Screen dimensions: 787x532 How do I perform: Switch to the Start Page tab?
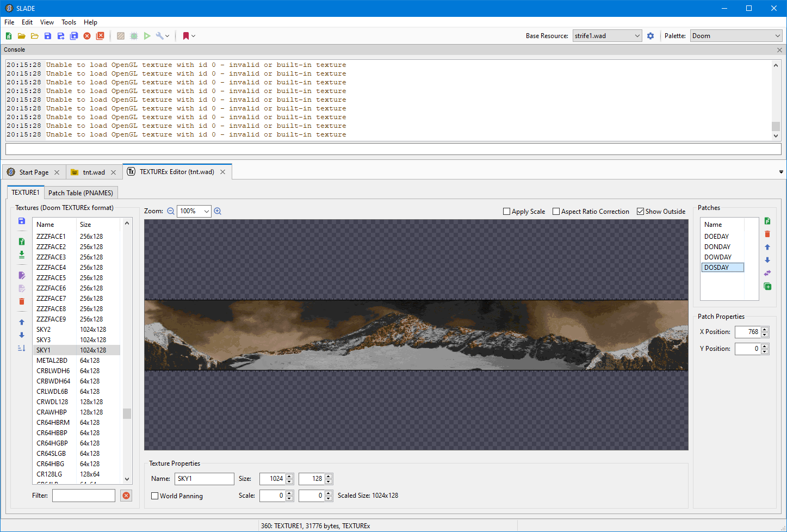pos(34,172)
